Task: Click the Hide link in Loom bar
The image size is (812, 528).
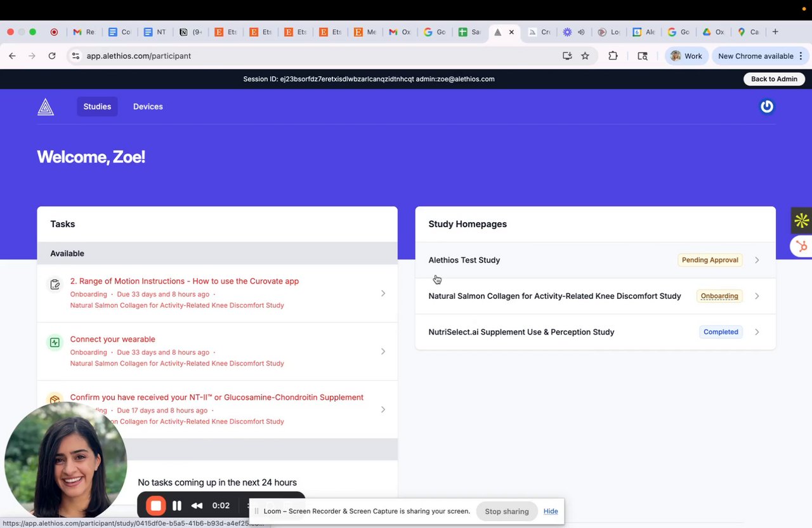Action: (x=551, y=511)
